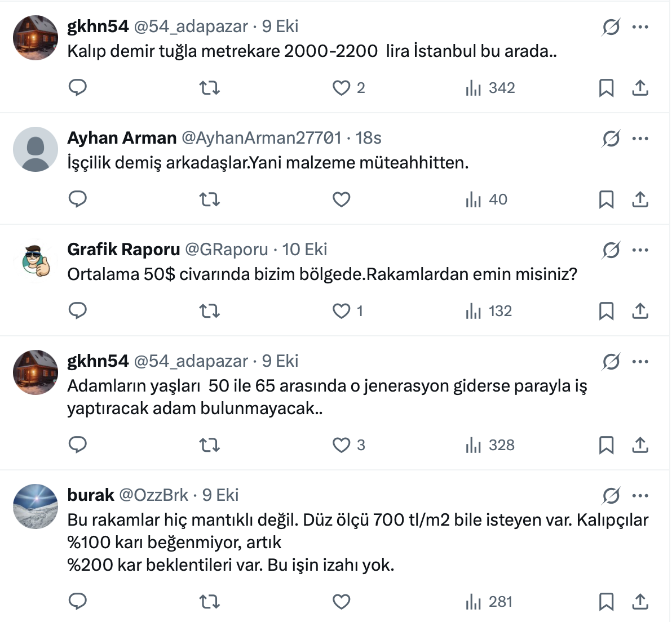Bookmark gkhn54's Adamların yaşları tweet
The height and width of the screenshot is (622, 672).
click(606, 445)
